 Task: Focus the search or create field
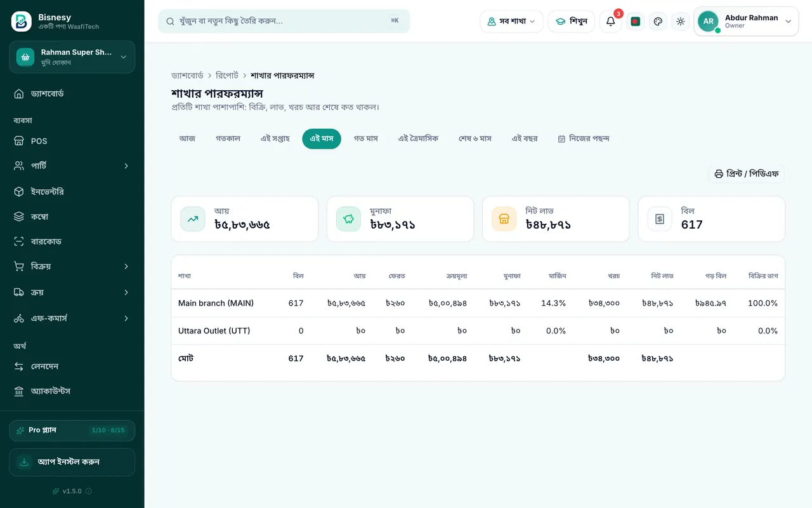(284, 22)
